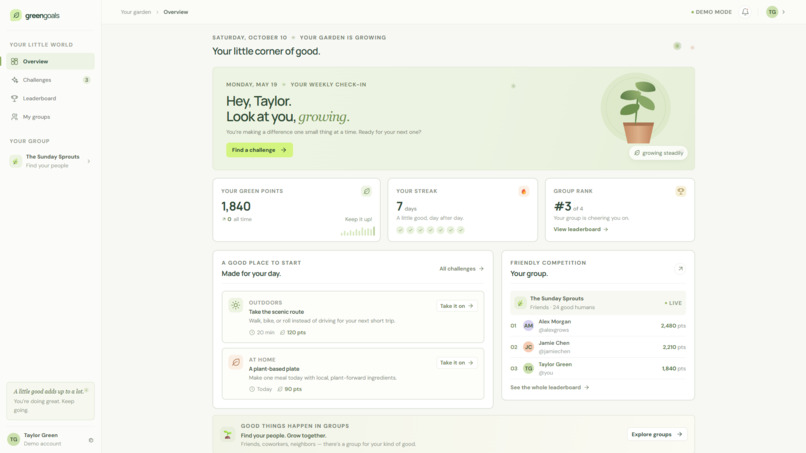Open the TG profile avatar in the header
The image size is (806, 453).
(x=772, y=12)
